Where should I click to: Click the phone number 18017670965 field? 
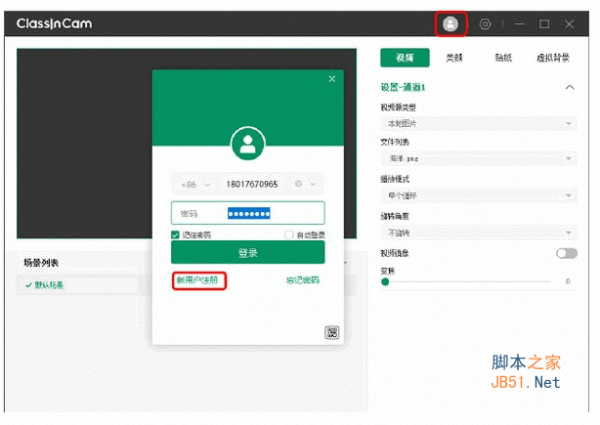(x=252, y=184)
